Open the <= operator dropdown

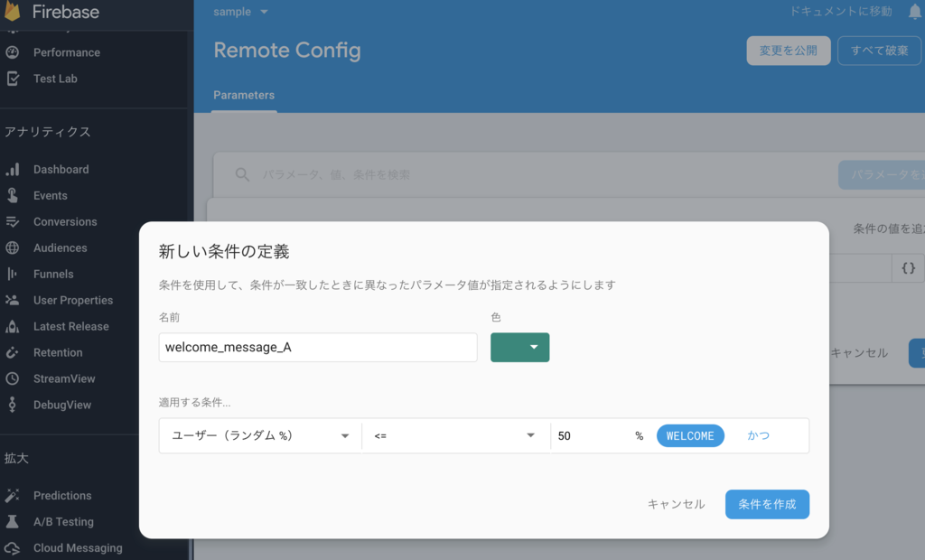[x=455, y=435]
